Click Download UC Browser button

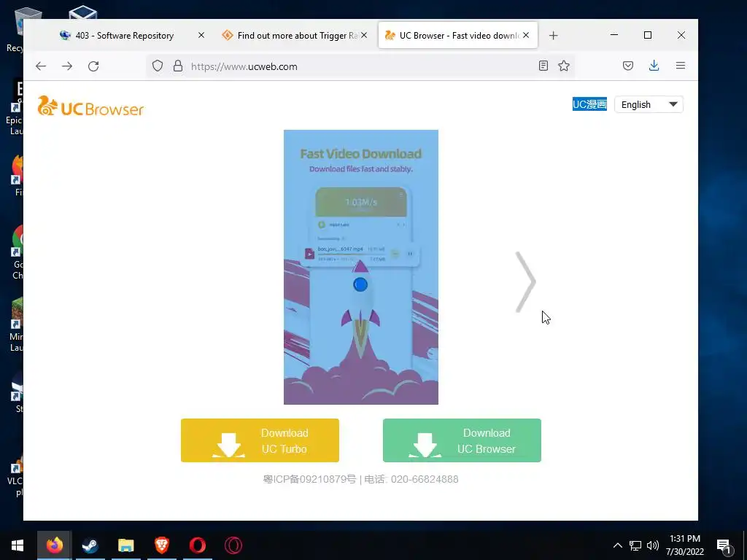[462, 440]
